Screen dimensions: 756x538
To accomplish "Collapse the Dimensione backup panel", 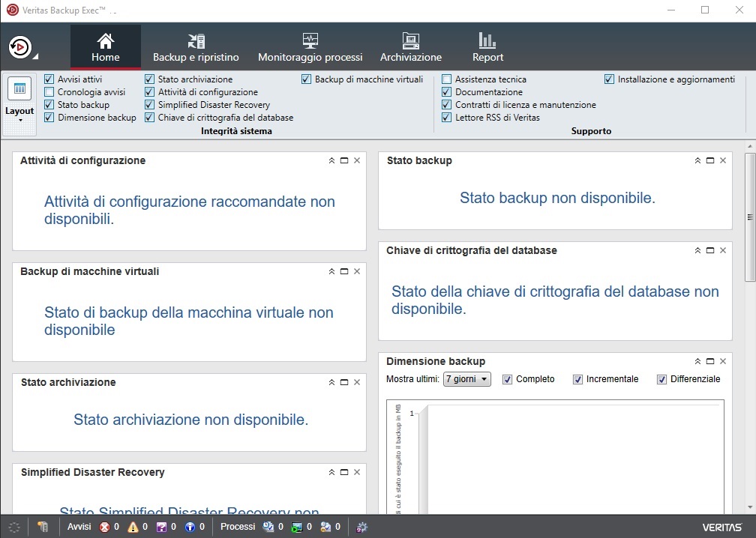I will [697, 361].
